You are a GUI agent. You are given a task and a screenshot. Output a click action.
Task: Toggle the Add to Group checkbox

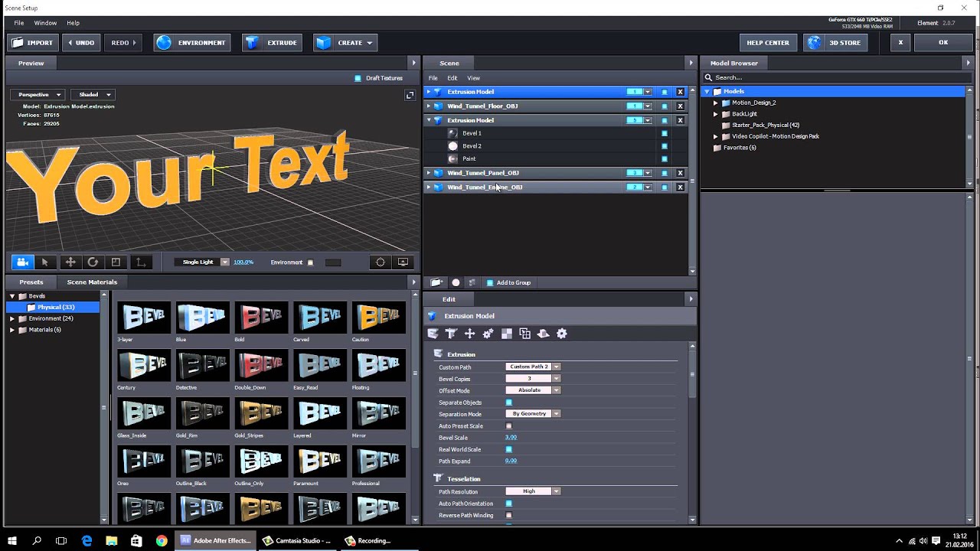pos(490,282)
